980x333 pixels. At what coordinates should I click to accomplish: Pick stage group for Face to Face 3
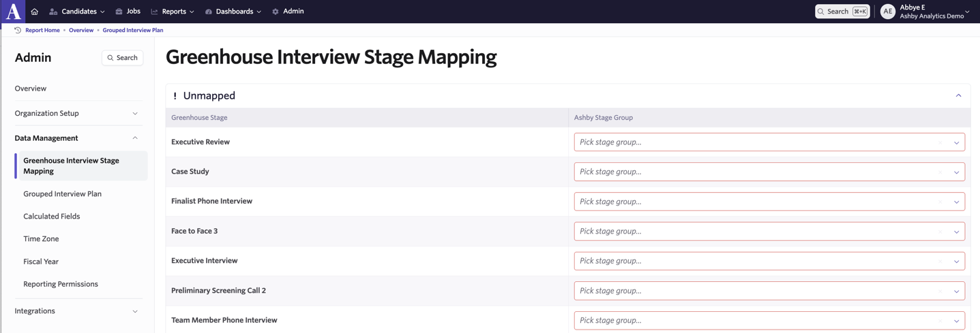(x=769, y=232)
